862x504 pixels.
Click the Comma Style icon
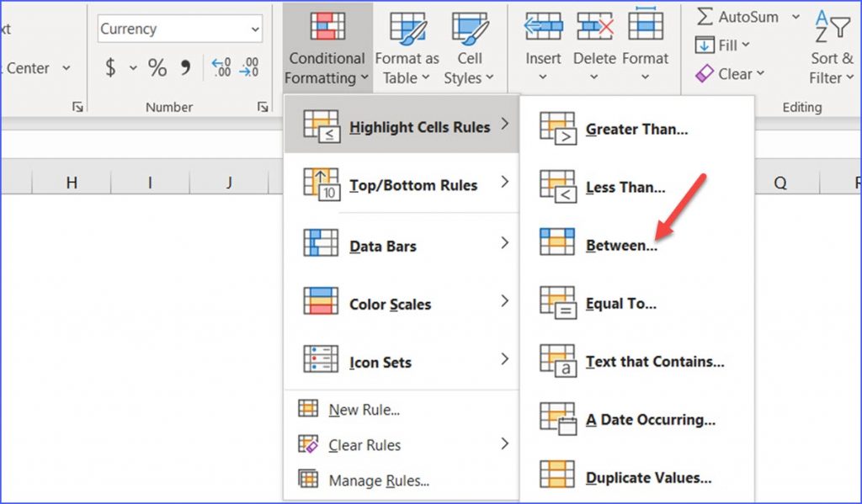[x=185, y=68]
